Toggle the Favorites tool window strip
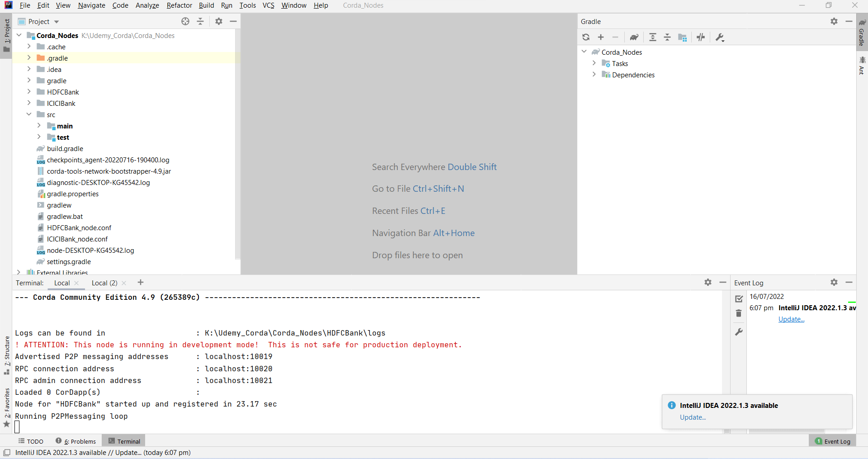The height and width of the screenshot is (459, 868). pos(6,408)
